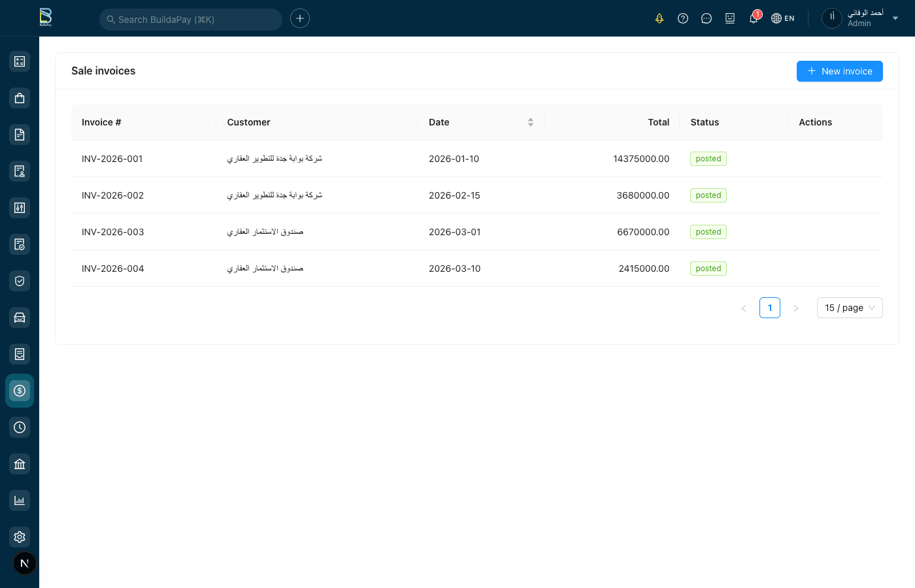915x588 pixels.
Task: Sort the table by Date column
Action: (x=530, y=122)
